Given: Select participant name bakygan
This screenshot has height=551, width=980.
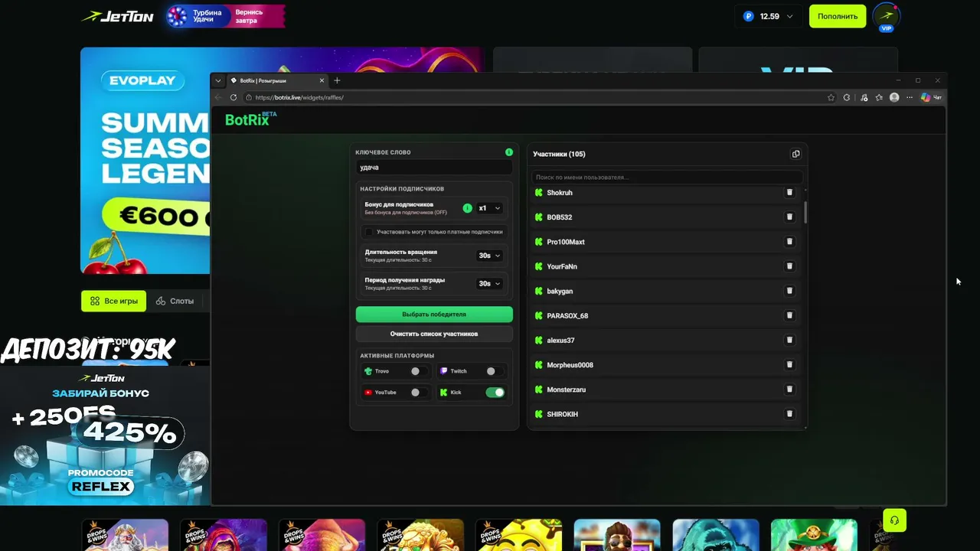Looking at the screenshot, I should (x=560, y=291).
